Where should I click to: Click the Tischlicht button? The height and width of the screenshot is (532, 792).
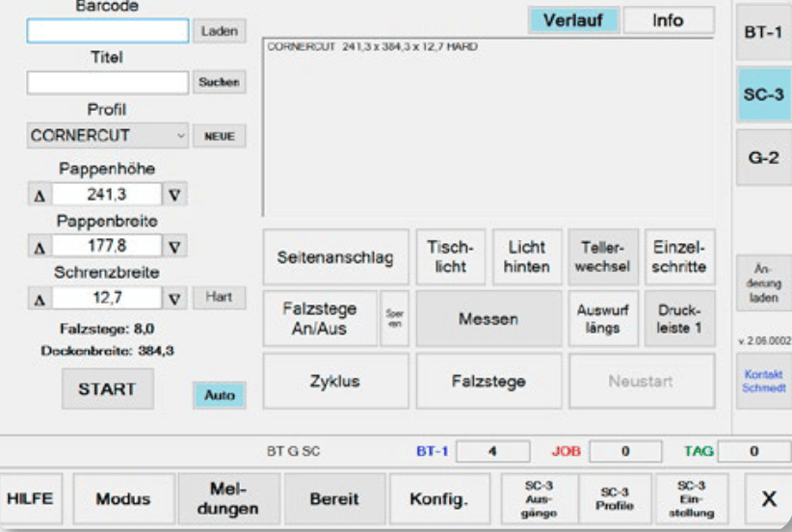(449, 256)
